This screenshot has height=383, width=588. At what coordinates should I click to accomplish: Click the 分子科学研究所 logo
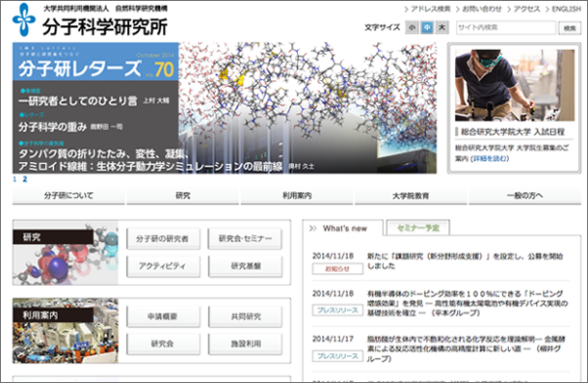pyautogui.click(x=90, y=20)
